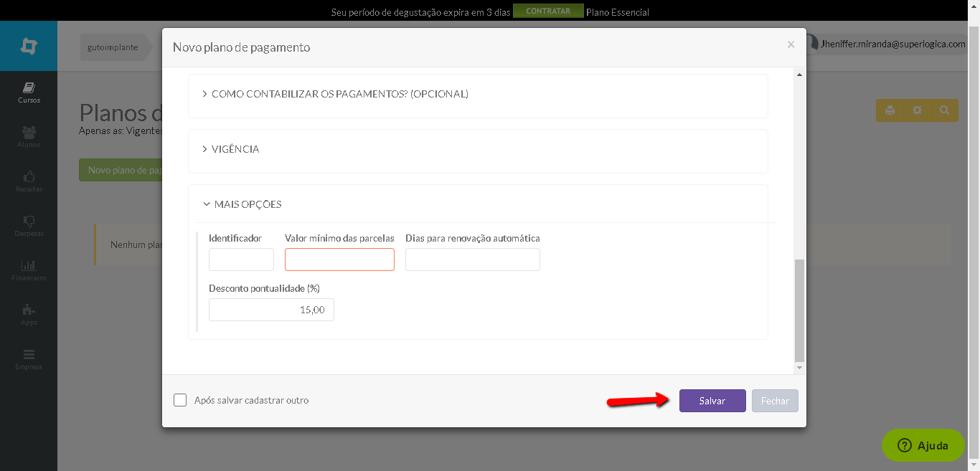The width and height of the screenshot is (980, 471).
Task: Open the Cursos sidebar section
Action: [x=29, y=92]
